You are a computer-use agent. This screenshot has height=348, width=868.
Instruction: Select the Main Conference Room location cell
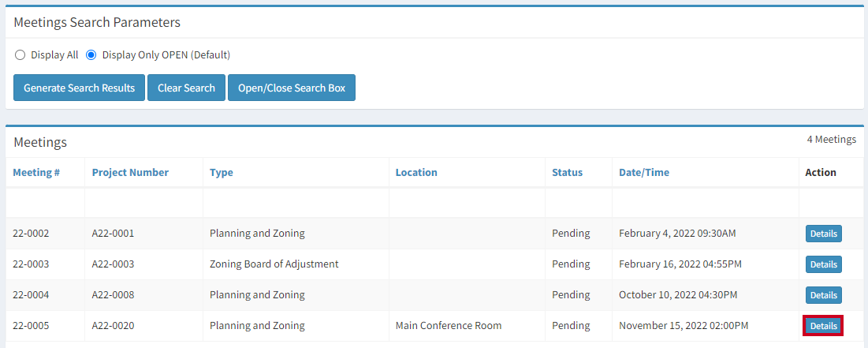point(449,326)
